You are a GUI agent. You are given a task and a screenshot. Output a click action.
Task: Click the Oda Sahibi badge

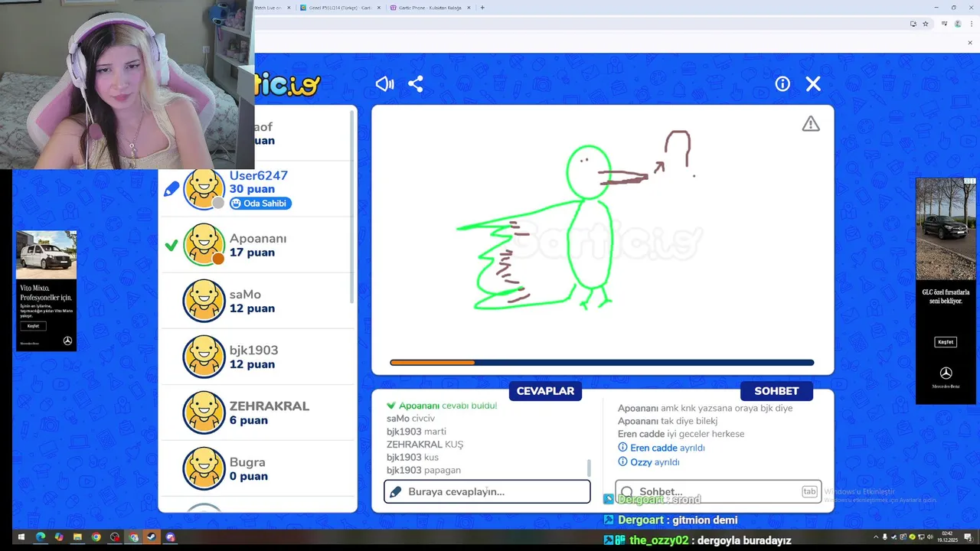(260, 204)
